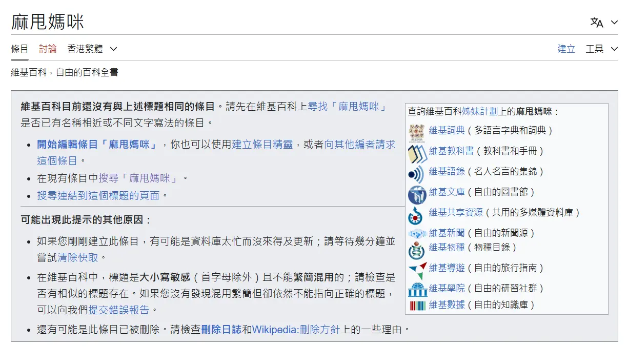Click the tagline 維基百科，自由的百科全書
628x364 pixels.
point(65,72)
